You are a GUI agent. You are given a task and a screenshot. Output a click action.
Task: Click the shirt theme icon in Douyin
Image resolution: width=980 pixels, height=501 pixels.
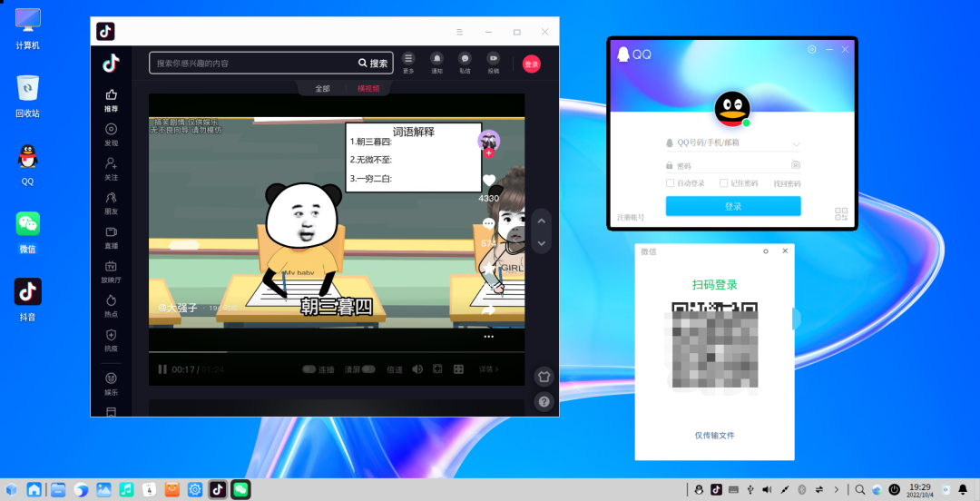click(544, 377)
